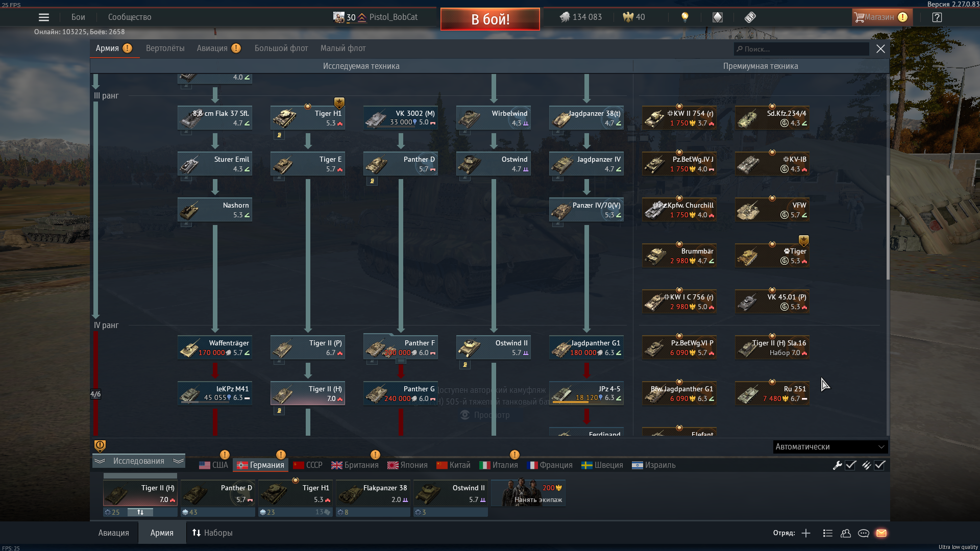This screenshot has height=551, width=980.
Task: Click the crew level icon under Flakpanzer 38
Action: (340, 512)
